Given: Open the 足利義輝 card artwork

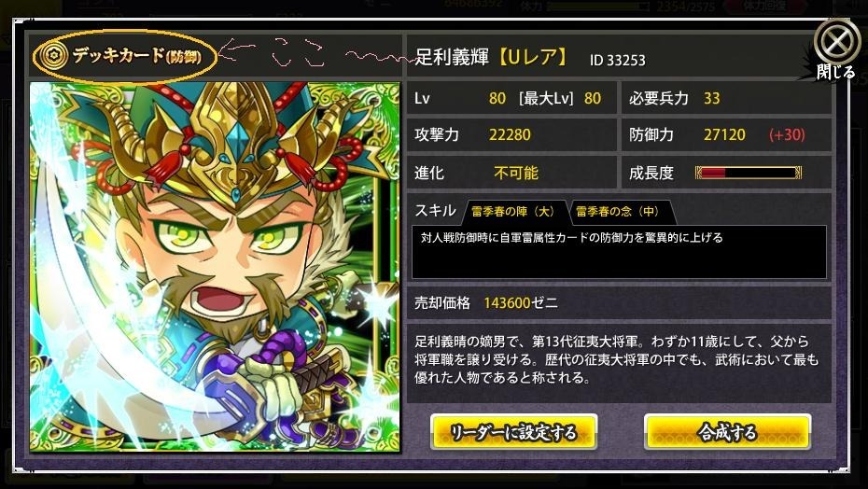Looking at the screenshot, I should [x=215, y=267].
